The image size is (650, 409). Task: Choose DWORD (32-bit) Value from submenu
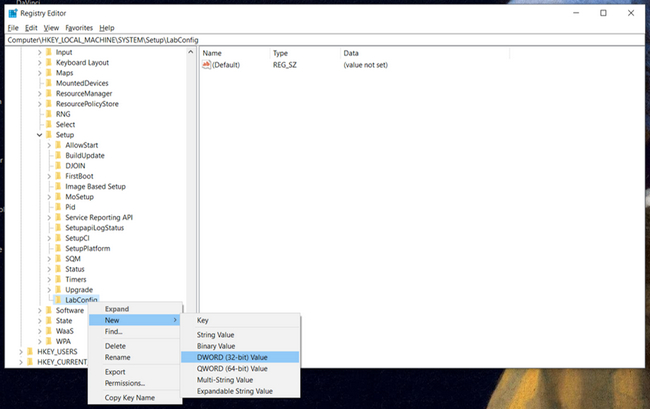pyautogui.click(x=240, y=357)
